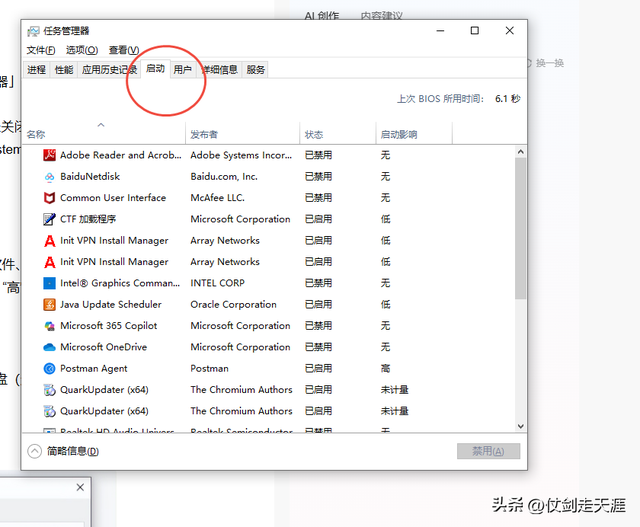The image size is (640, 527).
Task: Select the Common User Interface entry
Action: click(x=113, y=198)
